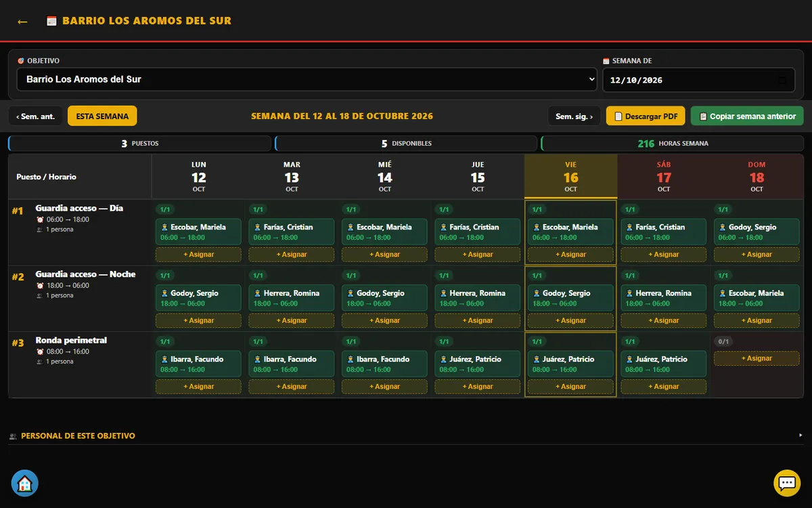
Task: Select Godoy, Sergio night shift on Friday 16
Action: [x=570, y=298]
